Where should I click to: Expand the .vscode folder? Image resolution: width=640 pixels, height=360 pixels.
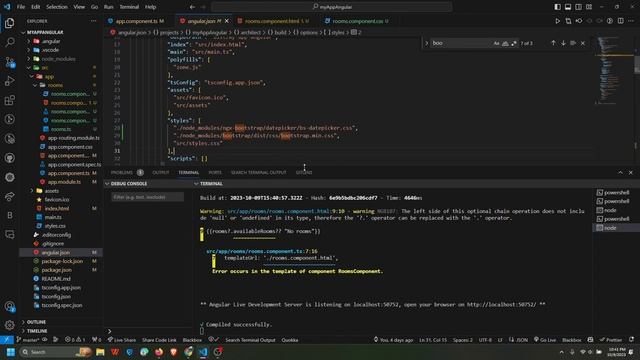click(29, 50)
